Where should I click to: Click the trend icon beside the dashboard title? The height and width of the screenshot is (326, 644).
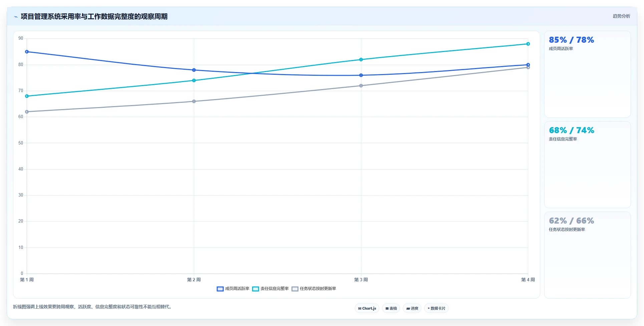point(16,17)
